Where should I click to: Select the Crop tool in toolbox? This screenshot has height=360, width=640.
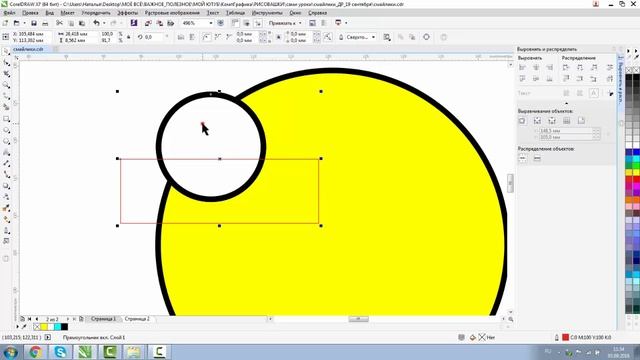point(7,74)
